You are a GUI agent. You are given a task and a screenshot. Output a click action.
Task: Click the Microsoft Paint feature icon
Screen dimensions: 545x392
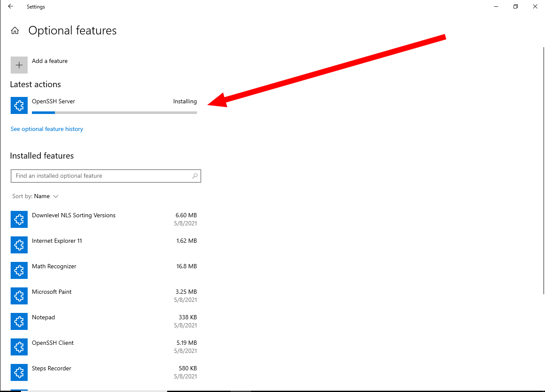tap(19, 296)
